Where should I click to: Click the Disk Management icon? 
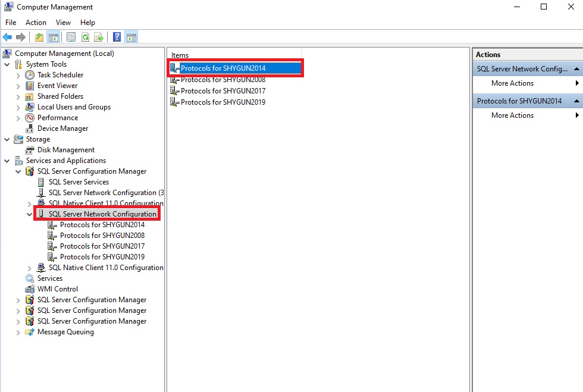30,150
